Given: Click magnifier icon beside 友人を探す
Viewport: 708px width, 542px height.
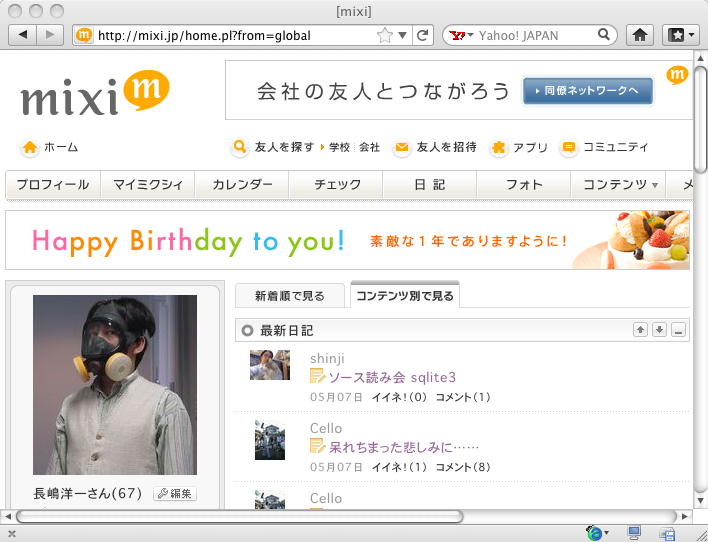Looking at the screenshot, I should click(x=240, y=147).
